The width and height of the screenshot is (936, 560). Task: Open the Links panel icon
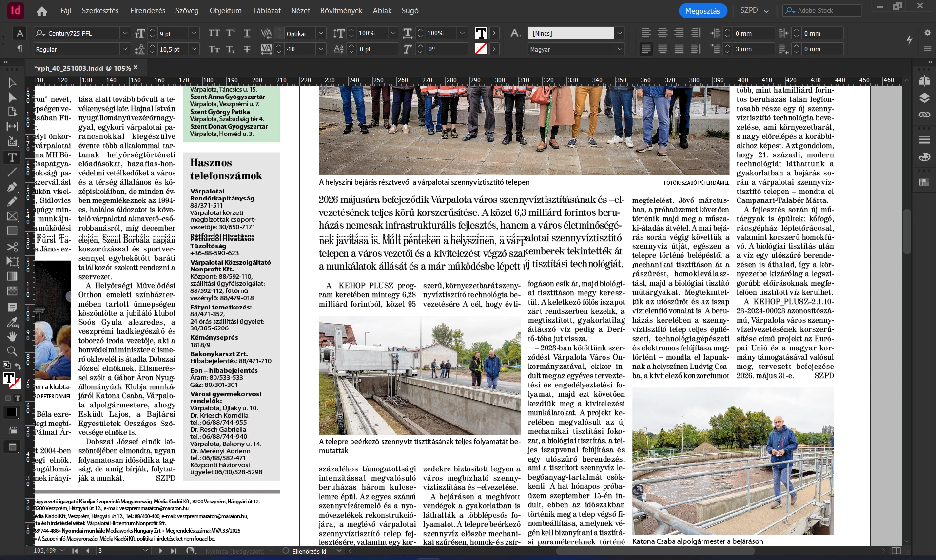click(924, 115)
